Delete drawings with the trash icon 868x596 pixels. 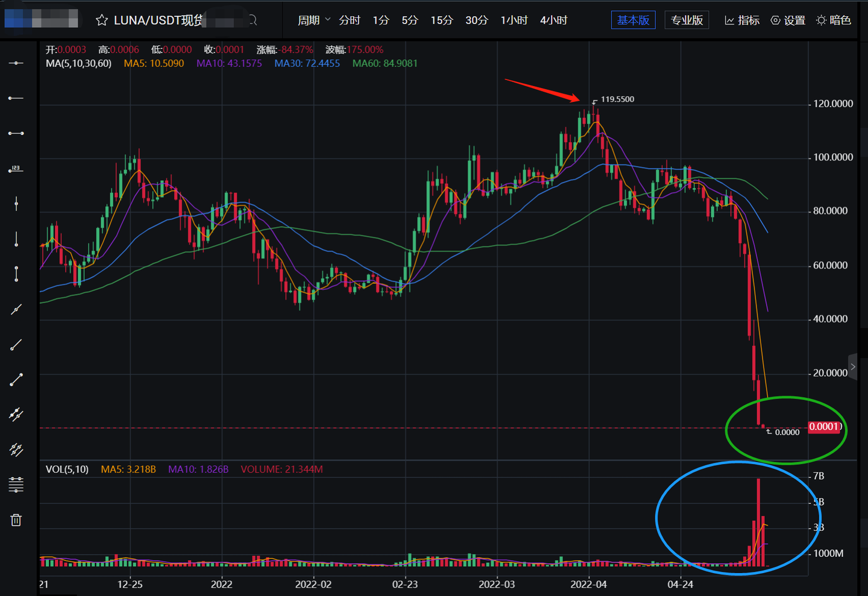16,520
